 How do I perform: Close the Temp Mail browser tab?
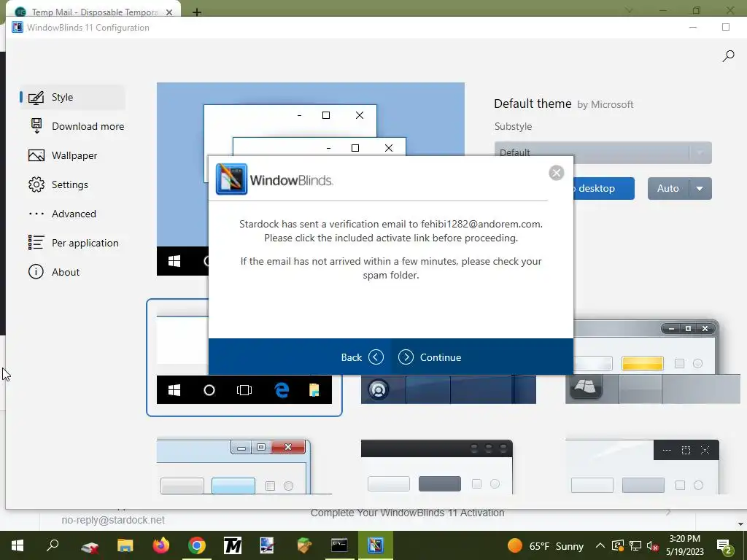[169, 12]
